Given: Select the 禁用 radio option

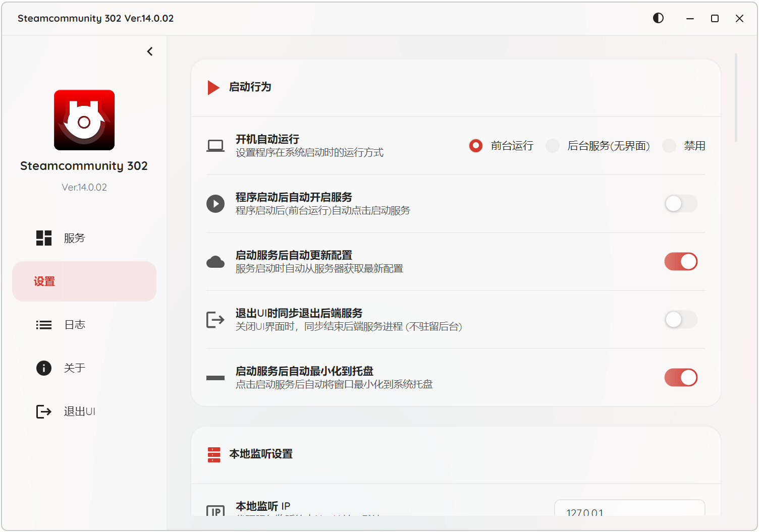Looking at the screenshot, I should click(669, 146).
